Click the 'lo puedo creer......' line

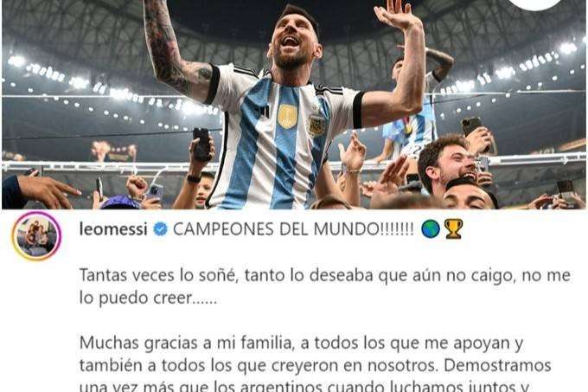(x=148, y=299)
